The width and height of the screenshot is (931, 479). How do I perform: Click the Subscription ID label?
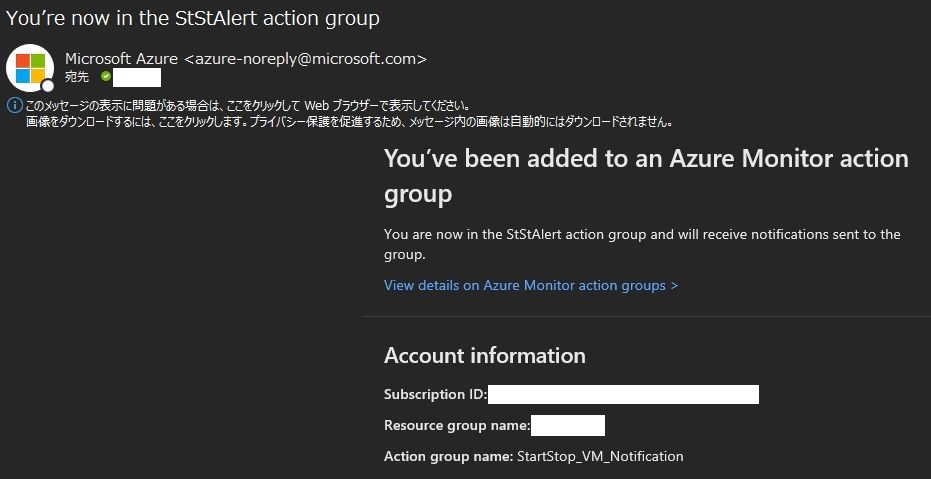click(x=435, y=394)
